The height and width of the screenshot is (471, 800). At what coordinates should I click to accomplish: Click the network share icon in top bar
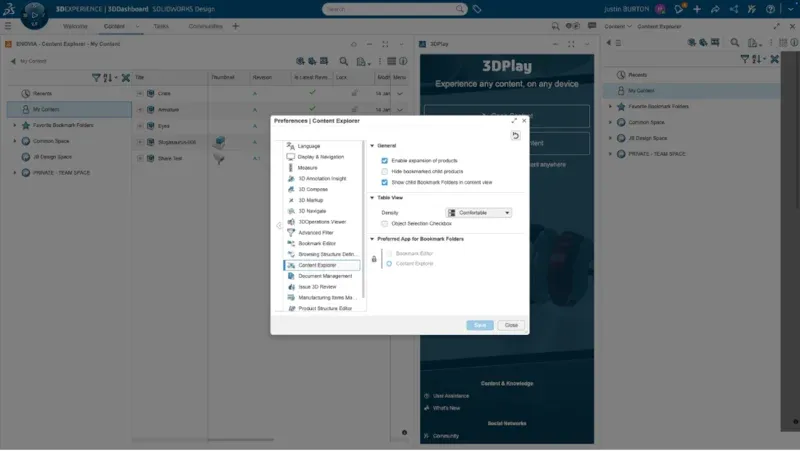734,9
